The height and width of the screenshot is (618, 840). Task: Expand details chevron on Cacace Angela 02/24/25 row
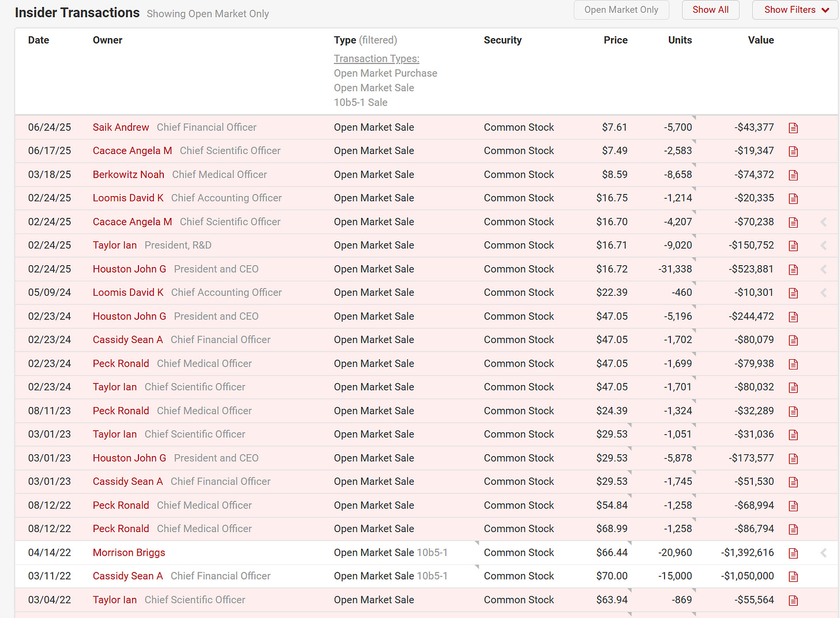[x=823, y=222]
